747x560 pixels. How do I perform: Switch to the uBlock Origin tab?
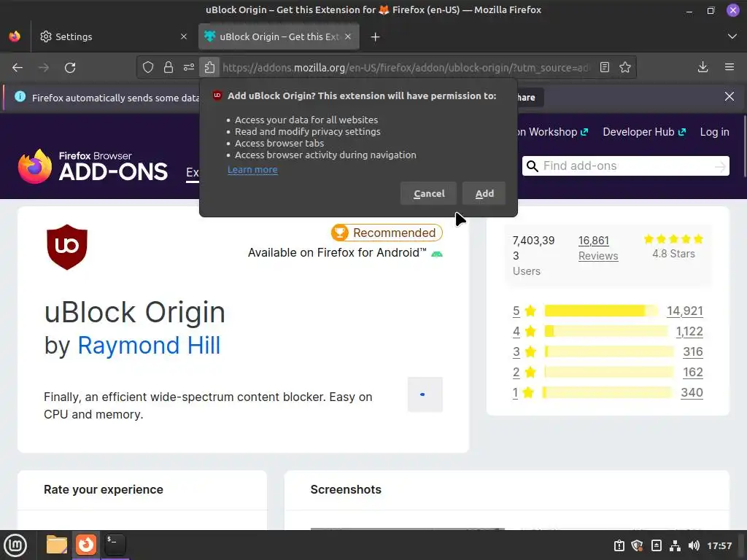point(279,36)
